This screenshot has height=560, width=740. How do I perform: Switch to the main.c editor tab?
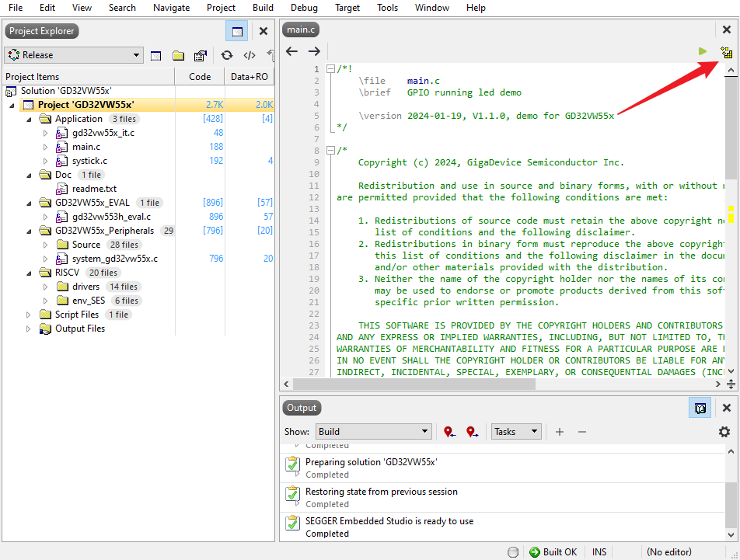pyautogui.click(x=301, y=30)
